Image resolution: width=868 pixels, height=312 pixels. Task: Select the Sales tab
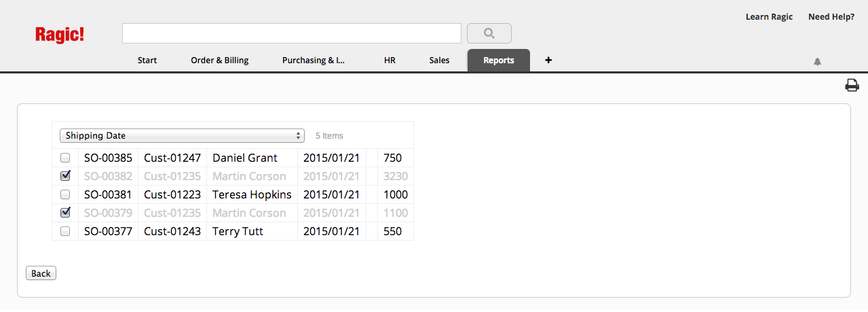coord(439,60)
